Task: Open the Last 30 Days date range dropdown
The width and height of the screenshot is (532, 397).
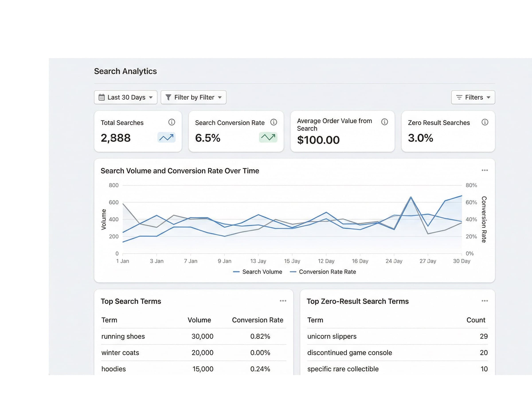Action: 125,97
